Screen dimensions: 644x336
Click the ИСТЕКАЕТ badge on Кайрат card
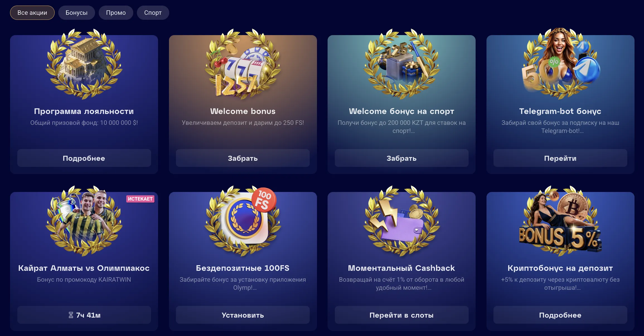(140, 199)
